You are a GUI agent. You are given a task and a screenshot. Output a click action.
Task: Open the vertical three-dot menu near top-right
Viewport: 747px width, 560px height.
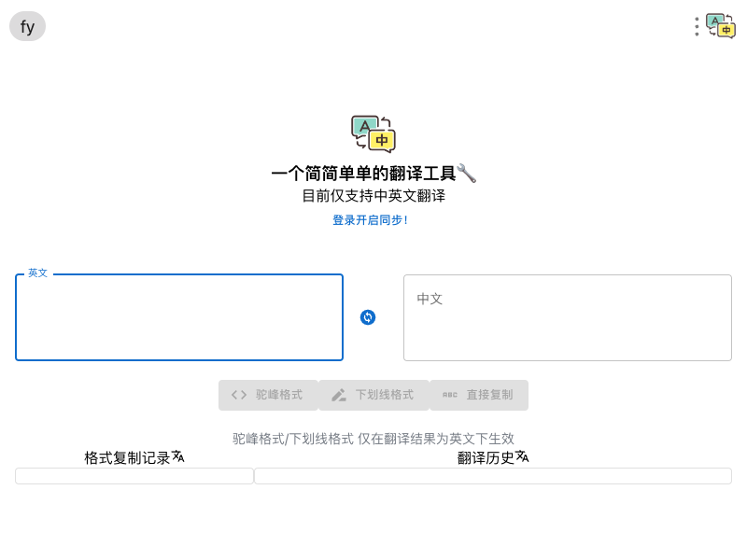point(696,26)
